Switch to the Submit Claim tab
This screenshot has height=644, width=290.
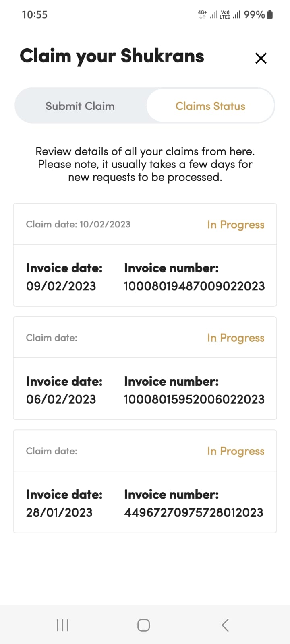tap(80, 106)
